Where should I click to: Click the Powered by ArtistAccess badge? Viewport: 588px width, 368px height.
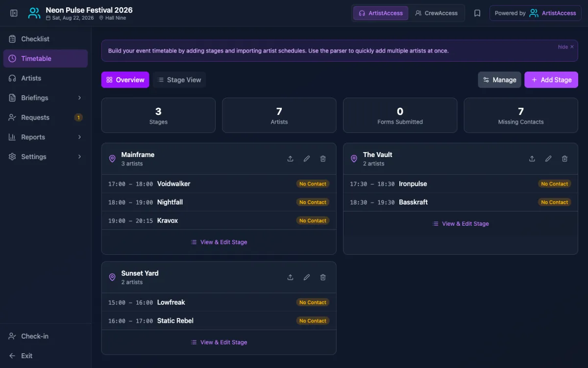point(536,13)
